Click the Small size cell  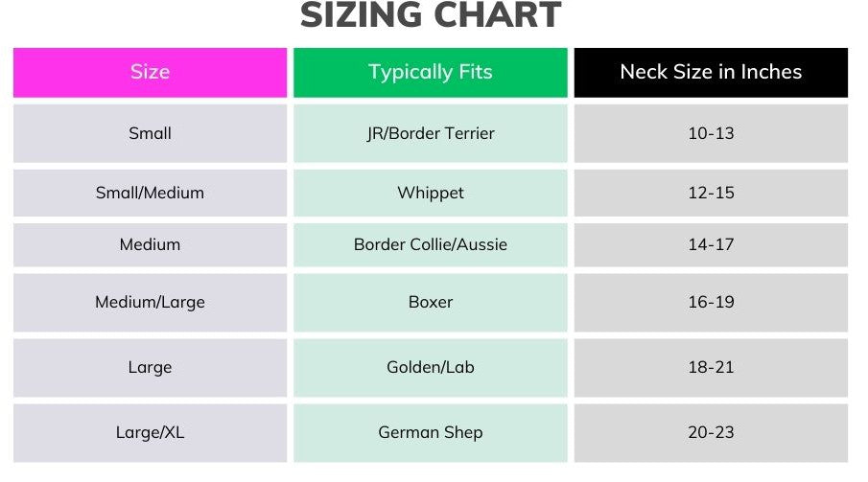[x=150, y=133]
